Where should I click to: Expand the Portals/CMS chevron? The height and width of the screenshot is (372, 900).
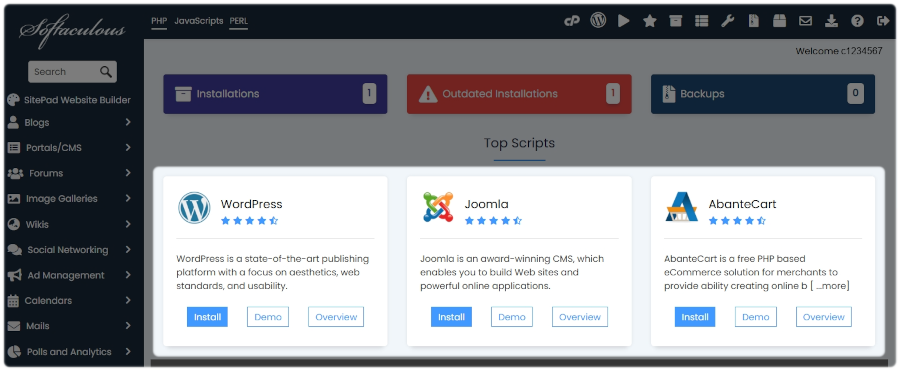(x=128, y=148)
